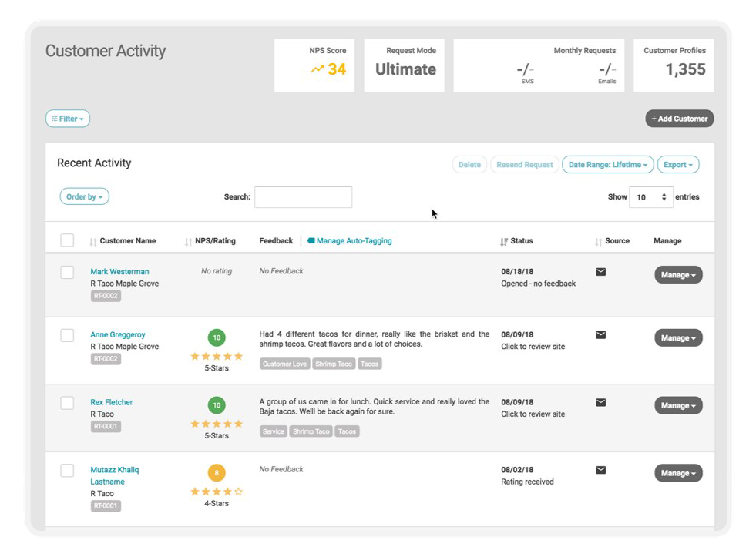Click Rex Fletcher's green NPS 10 badge

coord(217,404)
